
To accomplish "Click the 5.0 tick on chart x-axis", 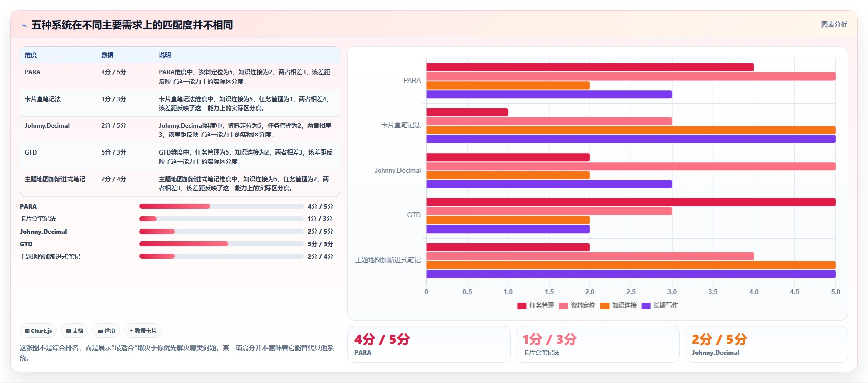I will pyautogui.click(x=835, y=292).
